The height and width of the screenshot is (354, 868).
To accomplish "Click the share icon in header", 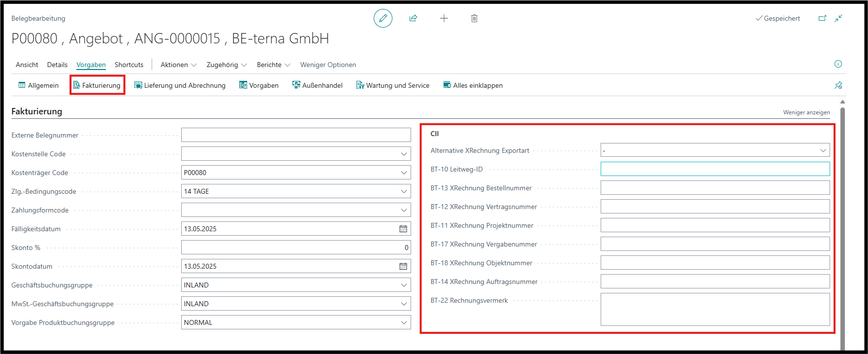I will tap(413, 18).
